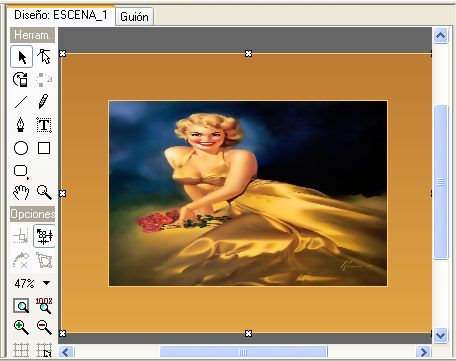Click the transform-outline option icon
Image resolution: width=456 pixels, height=361 pixels.
click(x=44, y=260)
